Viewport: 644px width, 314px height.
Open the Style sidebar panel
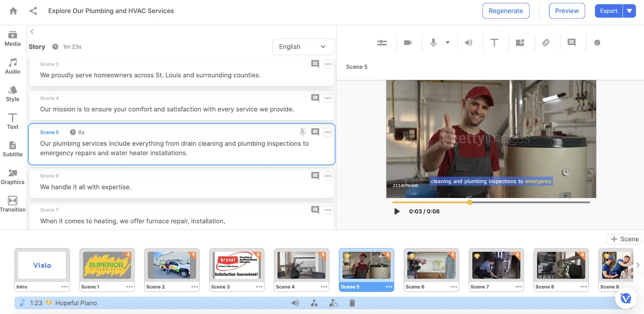coord(12,94)
